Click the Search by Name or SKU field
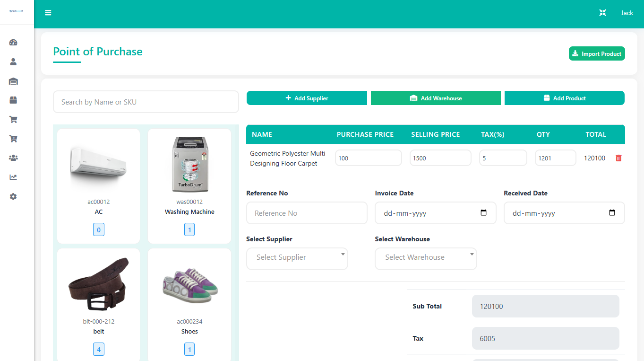 146,102
